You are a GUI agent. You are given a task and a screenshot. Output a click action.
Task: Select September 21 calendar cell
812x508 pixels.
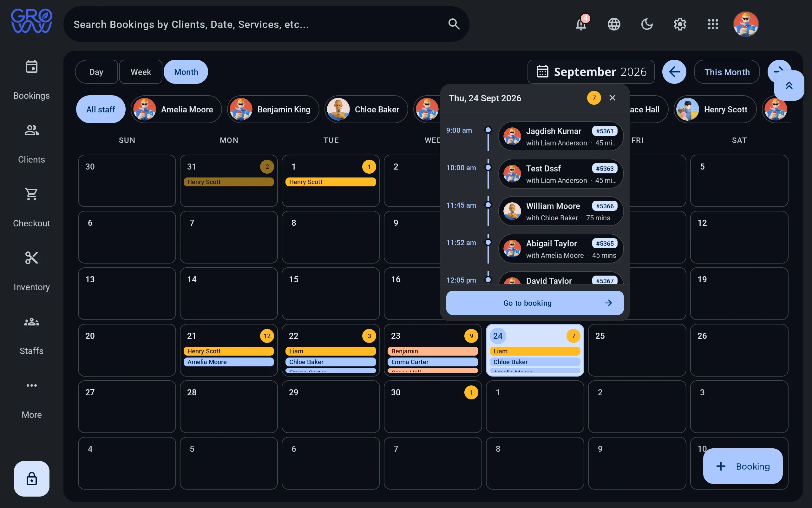click(x=229, y=350)
